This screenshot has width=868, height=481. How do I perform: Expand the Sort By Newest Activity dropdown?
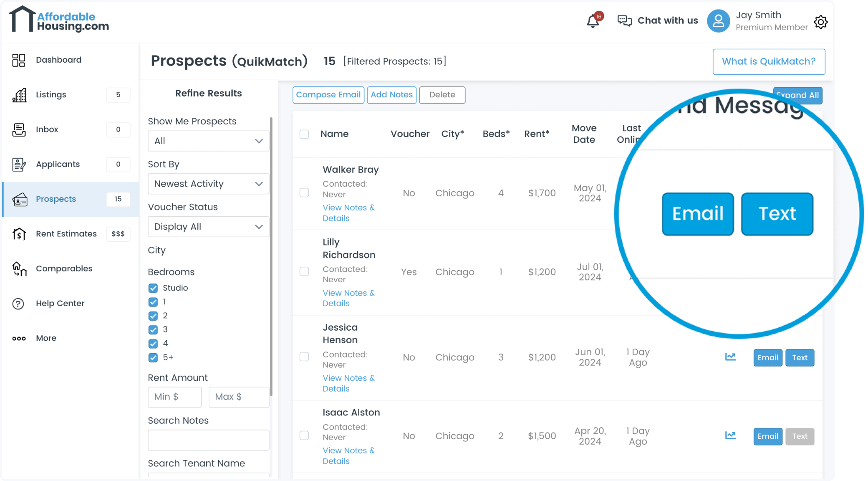(208, 184)
